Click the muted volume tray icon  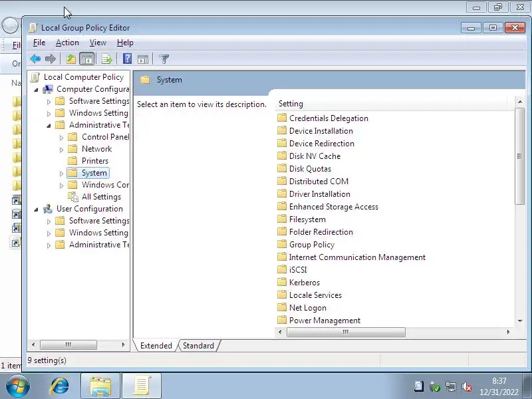coord(467,386)
